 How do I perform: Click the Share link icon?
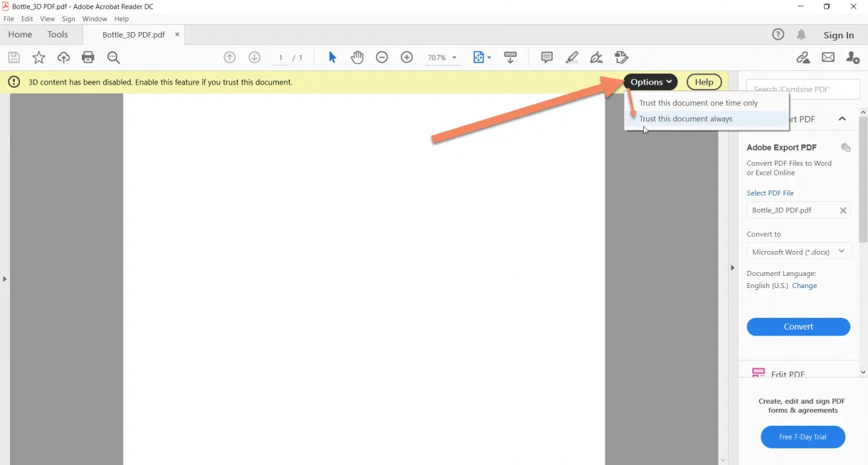[803, 57]
